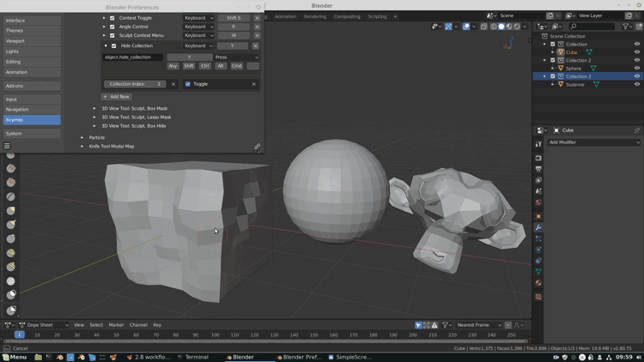Open the Keymap preferences tab
This screenshot has height=362, width=644.
click(31, 120)
